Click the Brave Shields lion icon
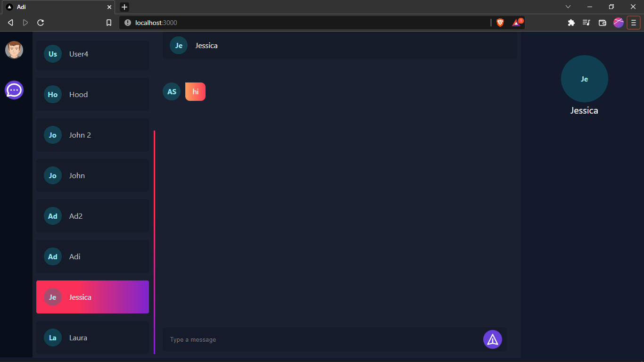The width and height of the screenshot is (644, 362). coord(500,23)
